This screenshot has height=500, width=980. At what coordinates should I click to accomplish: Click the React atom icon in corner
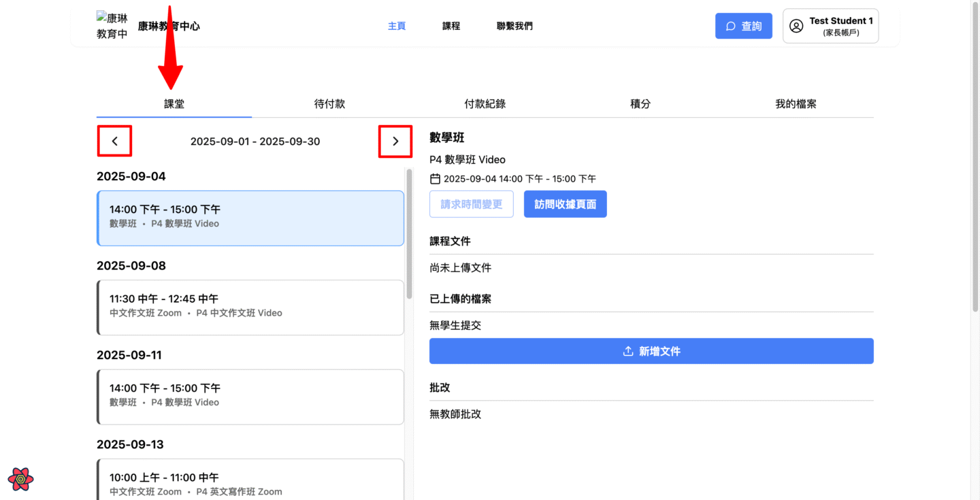(21, 479)
